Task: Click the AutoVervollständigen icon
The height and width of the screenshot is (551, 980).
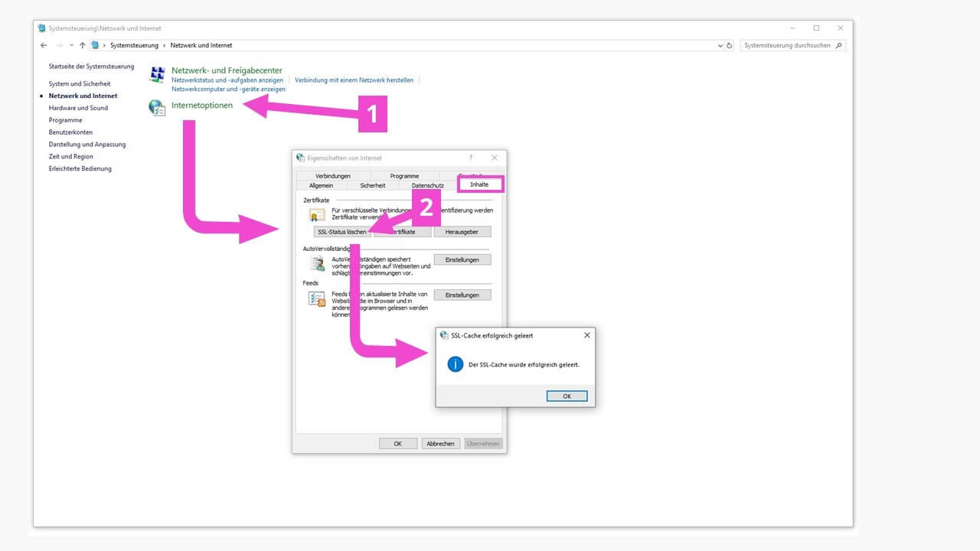Action: [x=317, y=263]
